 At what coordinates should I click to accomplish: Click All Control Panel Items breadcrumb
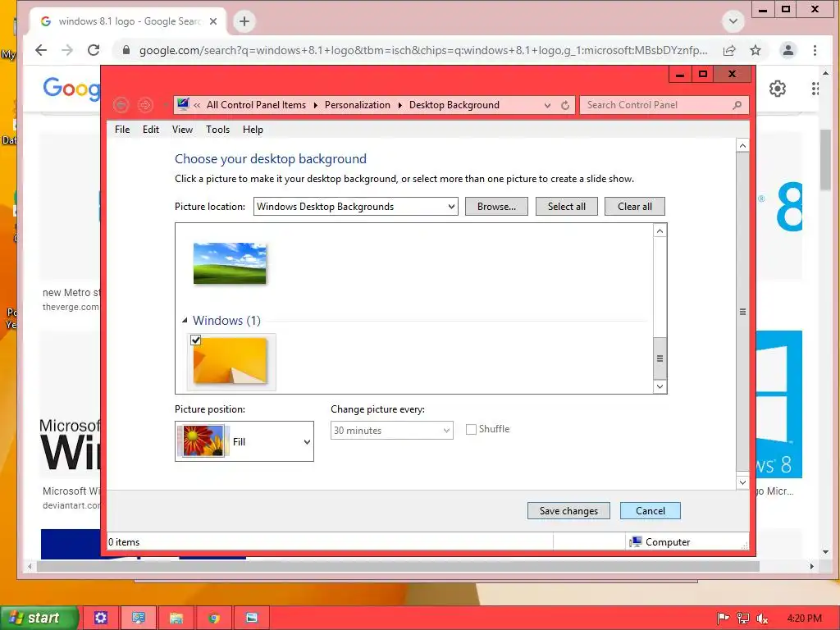256,105
